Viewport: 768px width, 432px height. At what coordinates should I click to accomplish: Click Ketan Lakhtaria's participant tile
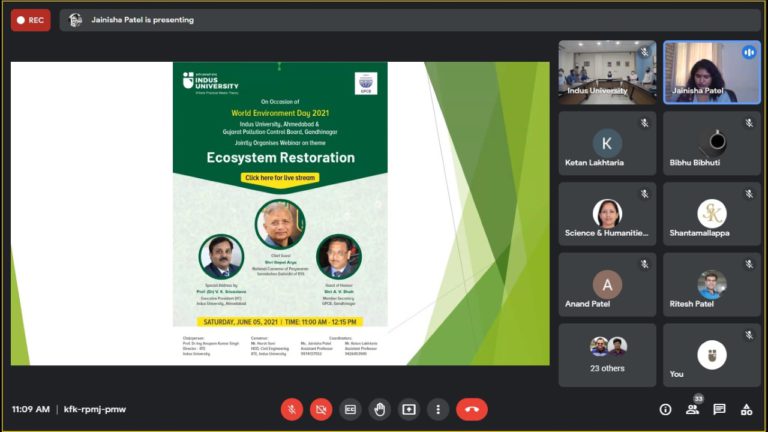tap(607, 143)
